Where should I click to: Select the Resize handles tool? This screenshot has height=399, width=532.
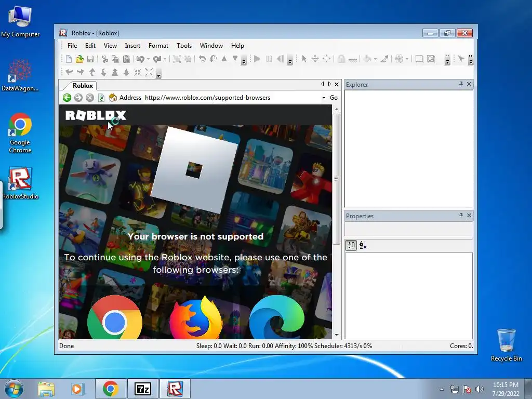click(x=326, y=59)
